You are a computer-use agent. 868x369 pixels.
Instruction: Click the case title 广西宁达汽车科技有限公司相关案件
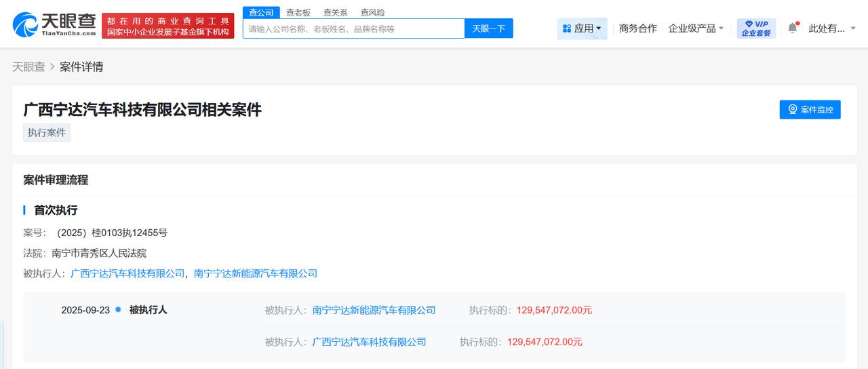(142, 109)
